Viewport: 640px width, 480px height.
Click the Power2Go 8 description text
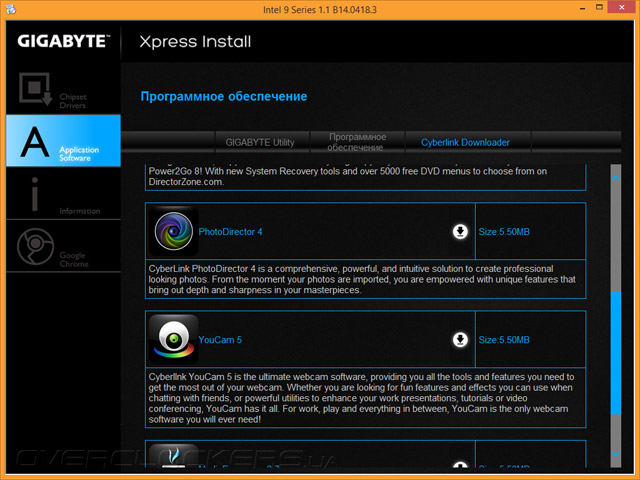(348, 176)
